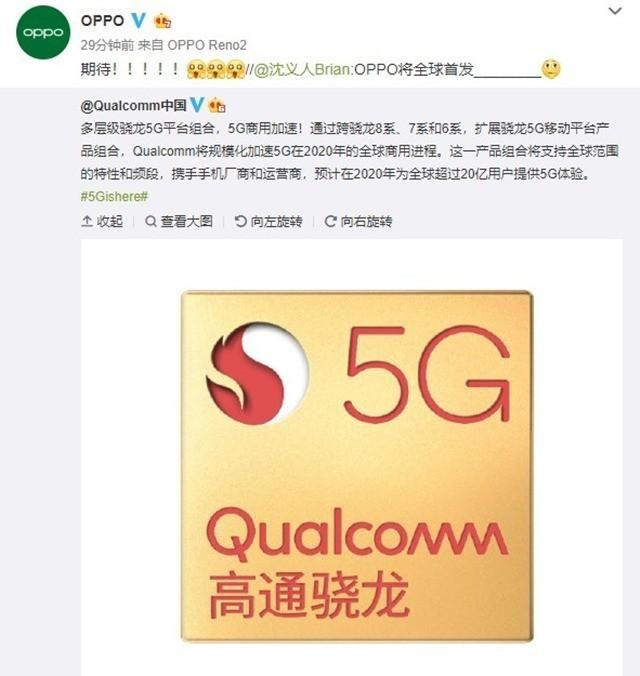Open the OPPO green profile avatar
Screen dimensions: 640x676
coord(43,32)
